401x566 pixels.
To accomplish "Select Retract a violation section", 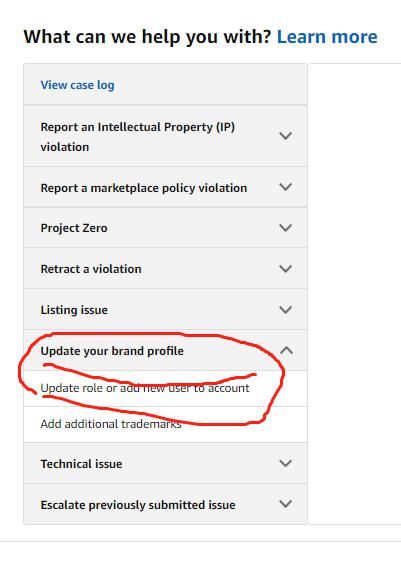I will [91, 269].
